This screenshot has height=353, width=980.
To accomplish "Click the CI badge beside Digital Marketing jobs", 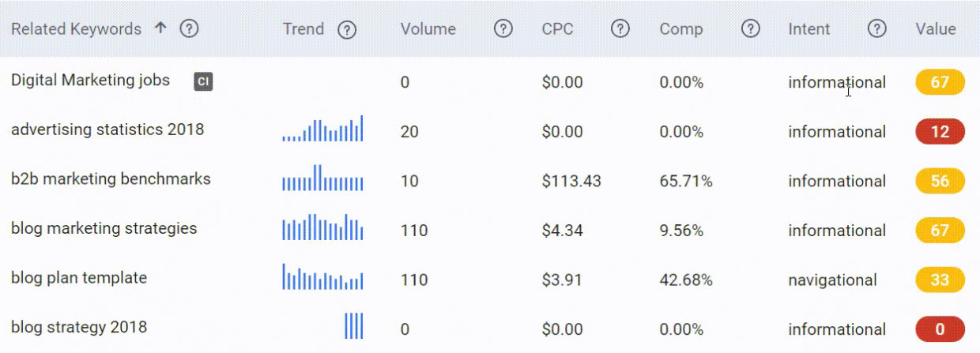I will pos(203,81).
